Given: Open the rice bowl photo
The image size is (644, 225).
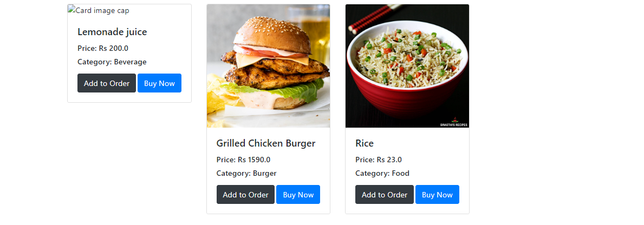Looking at the screenshot, I should click(407, 66).
